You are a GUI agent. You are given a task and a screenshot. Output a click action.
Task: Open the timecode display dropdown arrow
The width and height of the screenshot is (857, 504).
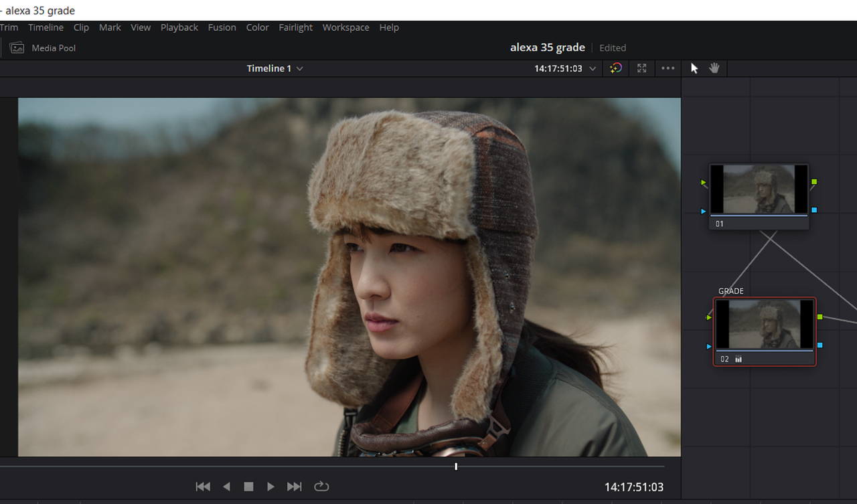pyautogui.click(x=593, y=69)
